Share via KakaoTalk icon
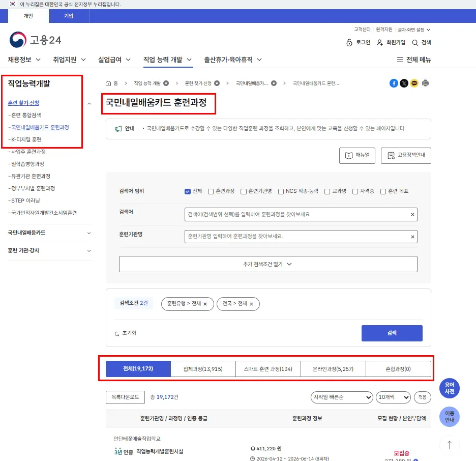Viewport: 476px width, 461px height. pyautogui.click(x=414, y=82)
